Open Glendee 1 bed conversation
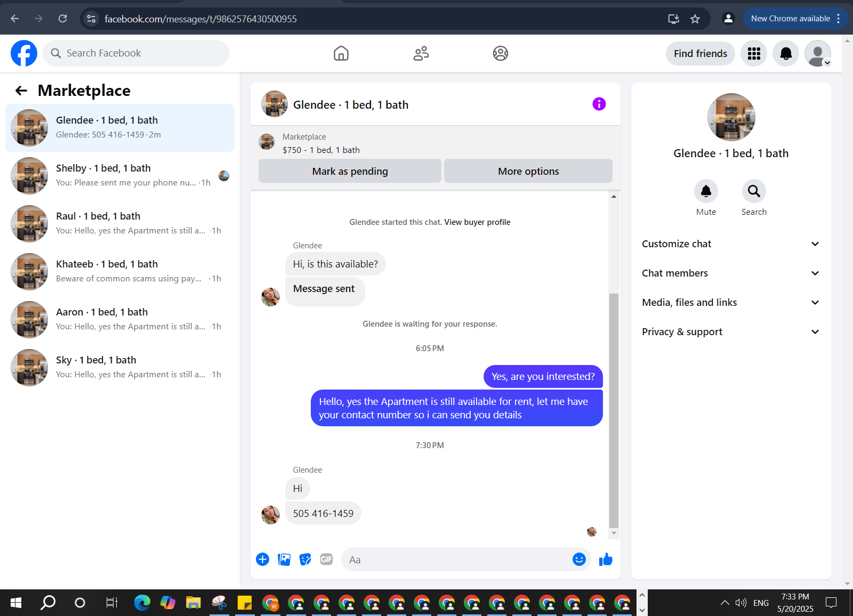The image size is (853, 616). pyautogui.click(x=120, y=128)
